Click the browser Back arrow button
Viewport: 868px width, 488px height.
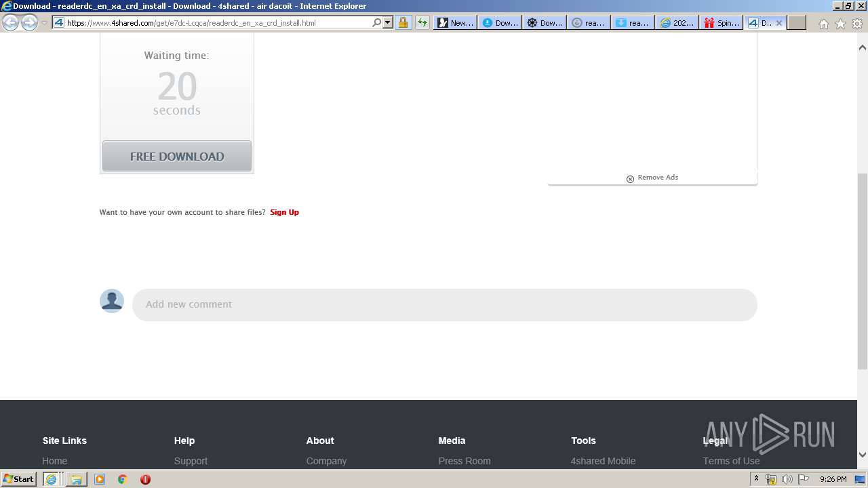tap(11, 22)
